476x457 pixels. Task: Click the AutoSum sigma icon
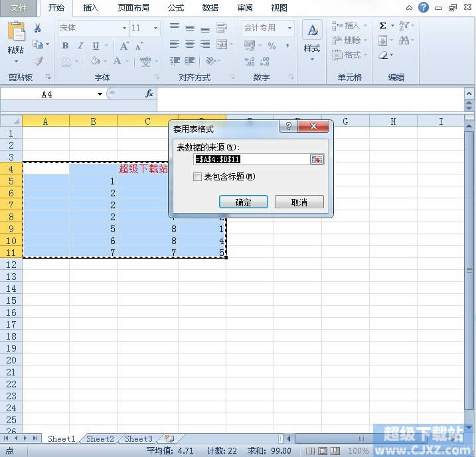click(x=382, y=26)
